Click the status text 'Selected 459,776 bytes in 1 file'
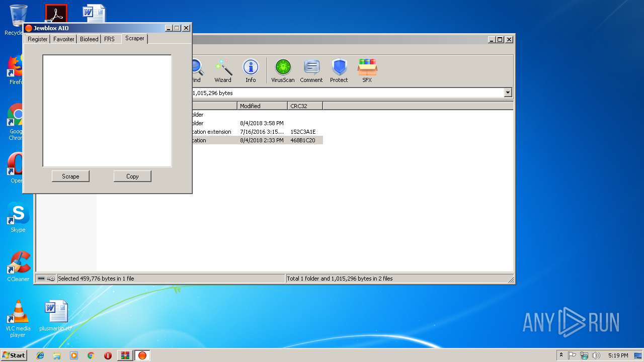 click(96, 279)
